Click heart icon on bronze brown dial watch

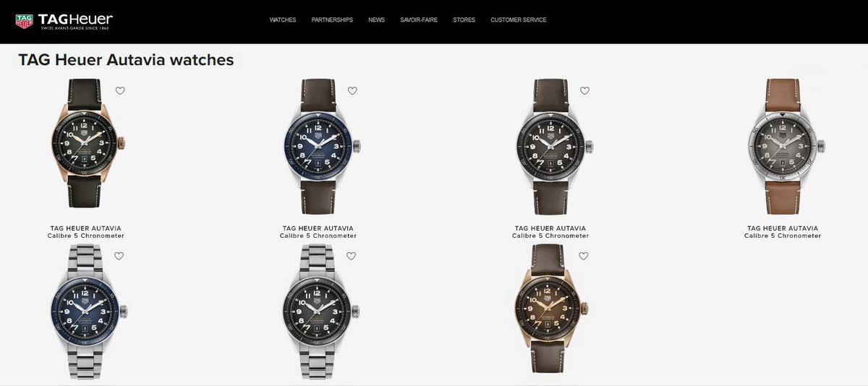pyautogui.click(x=584, y=255)
